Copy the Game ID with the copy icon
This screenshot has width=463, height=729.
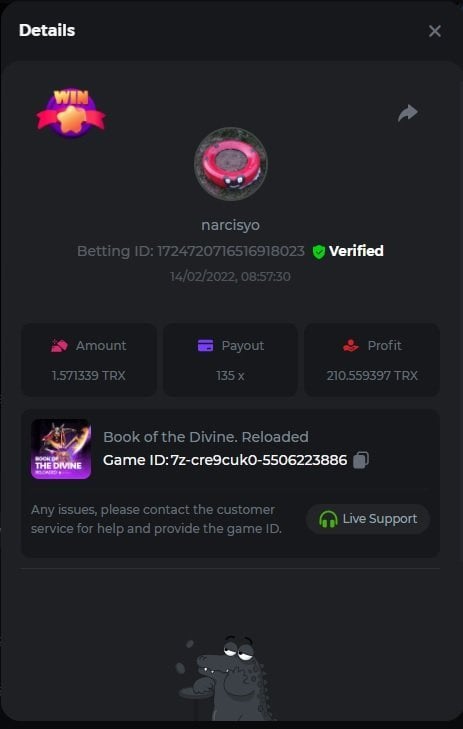click(361, 460)
